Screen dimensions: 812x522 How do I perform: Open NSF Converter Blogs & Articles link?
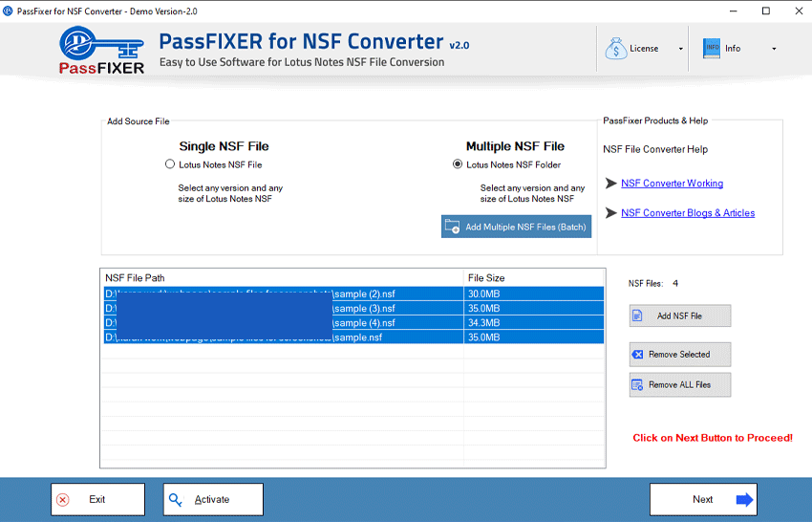pyautogui.click(x=688, y=212)
